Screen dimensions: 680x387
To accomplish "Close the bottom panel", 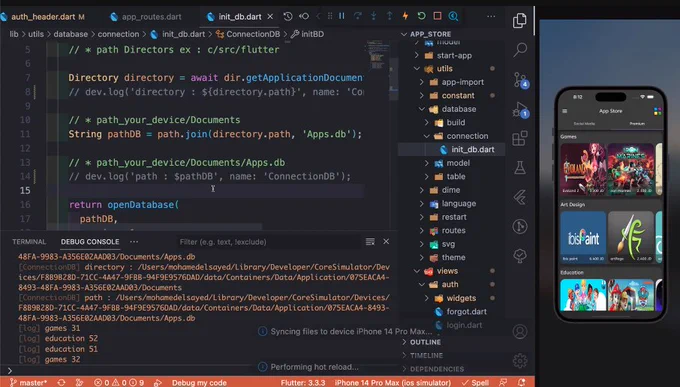I will coord(386,241).
